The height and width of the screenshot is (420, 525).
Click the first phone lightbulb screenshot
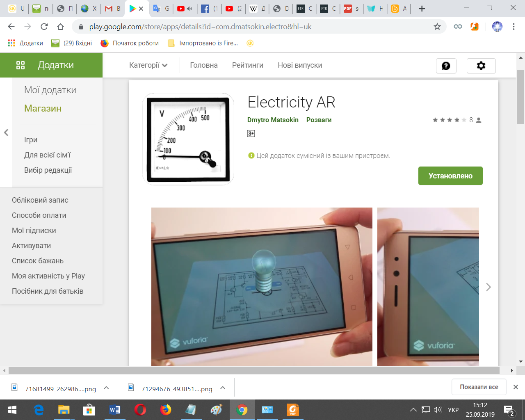[x=262, y=287]
